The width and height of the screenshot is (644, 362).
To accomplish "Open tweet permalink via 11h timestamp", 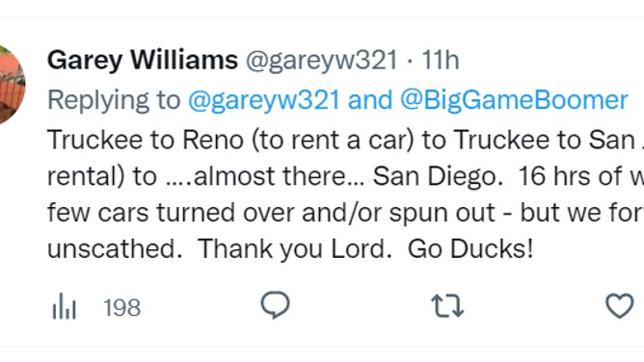I will [441, 61].
